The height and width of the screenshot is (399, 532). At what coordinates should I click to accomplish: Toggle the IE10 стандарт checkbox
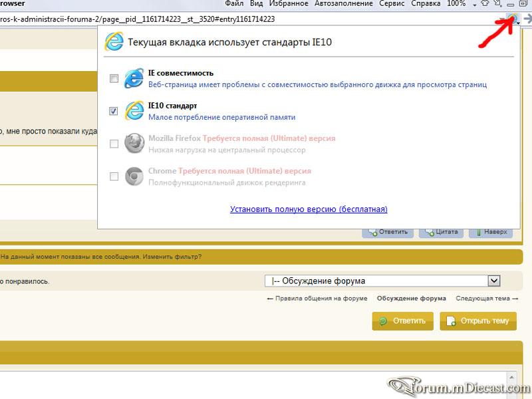pos(114,111)
